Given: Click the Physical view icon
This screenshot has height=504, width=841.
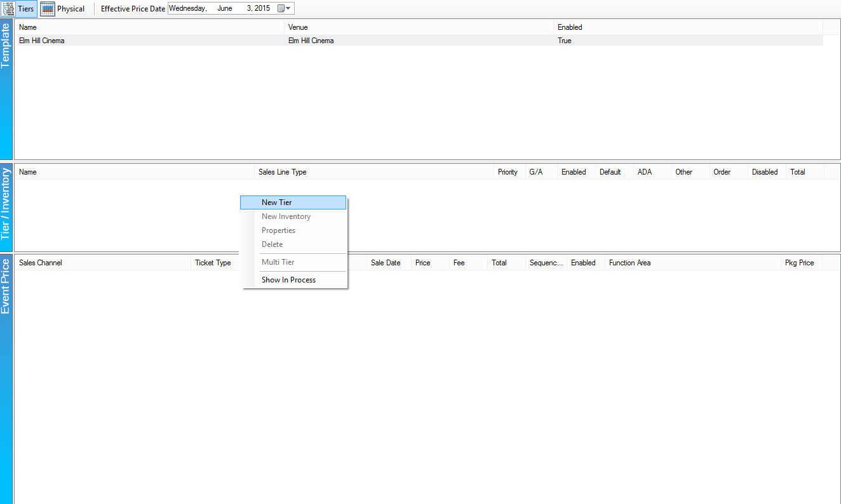Looking at the screenshot, I should 47,9.
